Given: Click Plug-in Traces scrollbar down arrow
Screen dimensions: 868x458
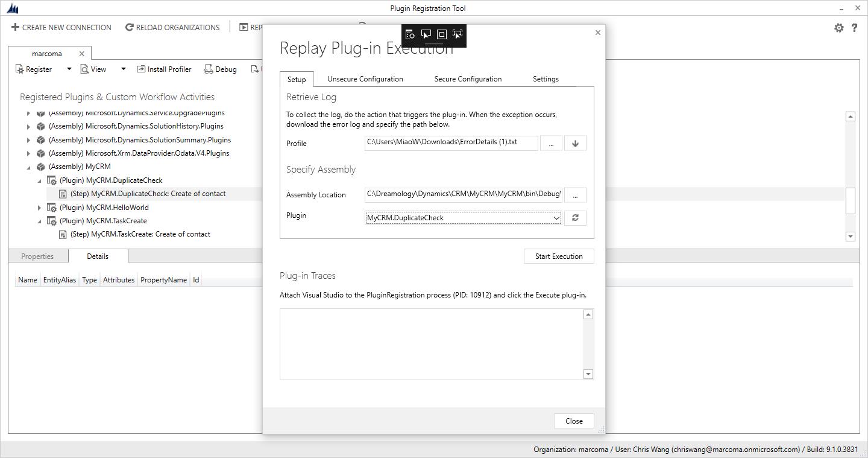Looking at the screenshot, I should (588, 374).
